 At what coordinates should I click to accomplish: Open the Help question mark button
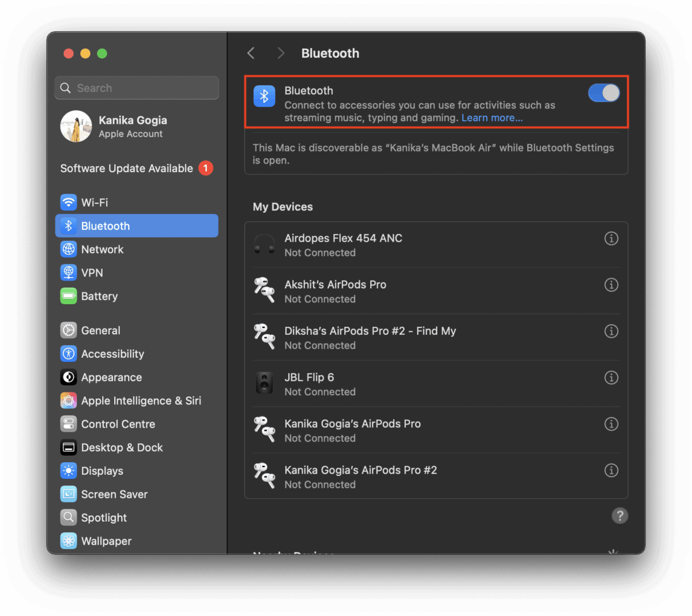click(620, 516)
